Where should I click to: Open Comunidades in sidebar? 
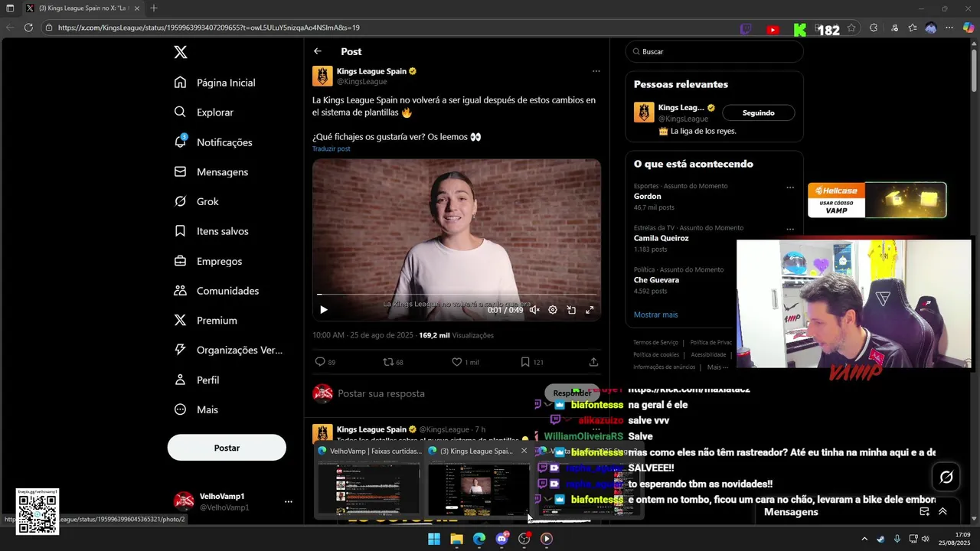[217, 291]
